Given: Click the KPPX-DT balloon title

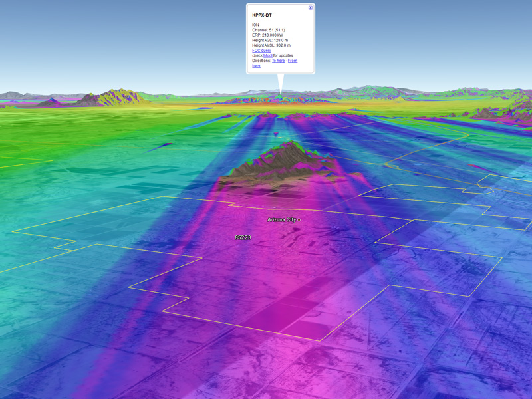Looking at the screenshot, I should point(262,15).
